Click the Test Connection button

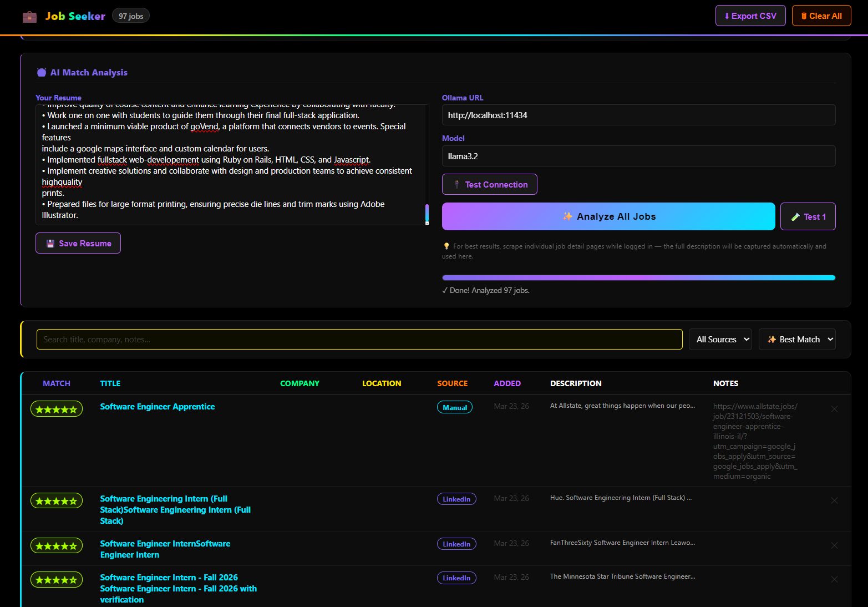489,185
